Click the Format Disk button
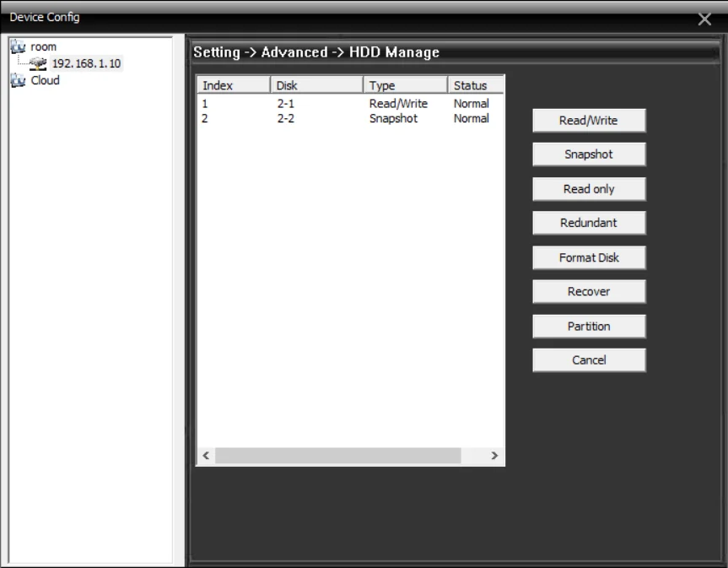The image size is (728, 568). click(x=589, y=257)
